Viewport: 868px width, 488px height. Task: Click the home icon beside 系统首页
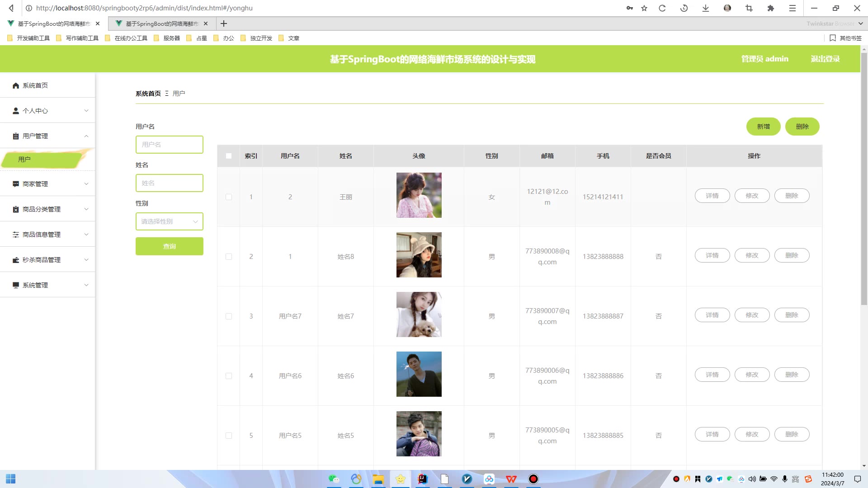pos(16,85)
